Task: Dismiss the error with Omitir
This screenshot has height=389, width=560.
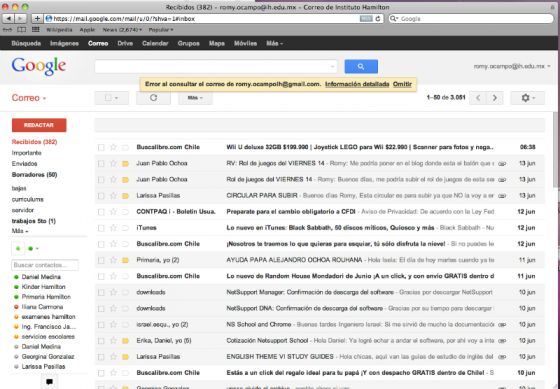Action: (402, 84)
